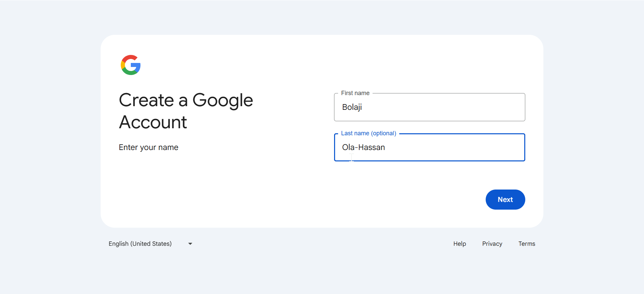The image size is (644, 294).
Task: Click the Google "G" logo
Action: 130,65
